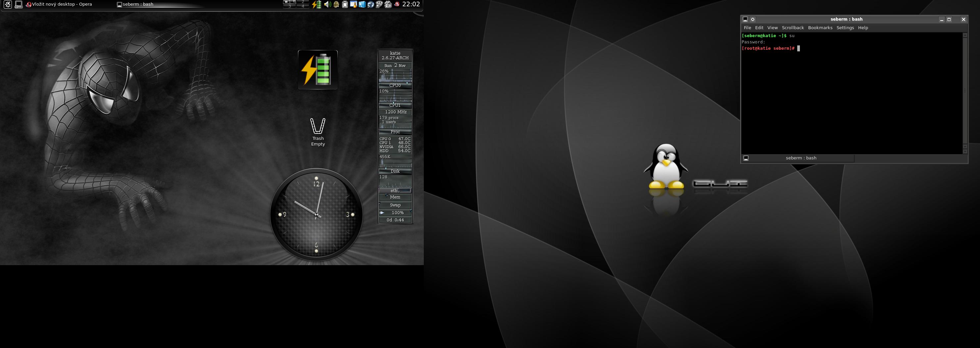Open the Trash desktop icon
Viewport: 980px width, 348px height.
(318, 132)
